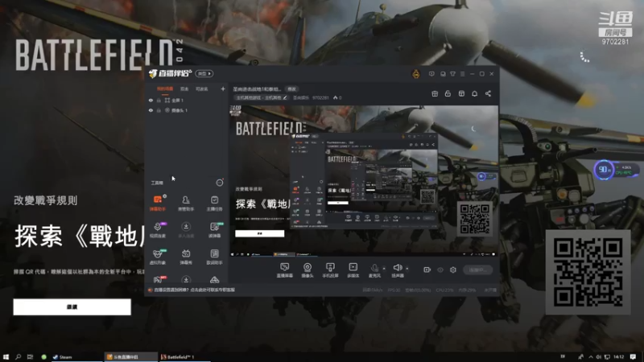The width and height of the screenshot is (644, 362).
Task: Click the plus icon to add a scene source
Action: click(223, 88)
